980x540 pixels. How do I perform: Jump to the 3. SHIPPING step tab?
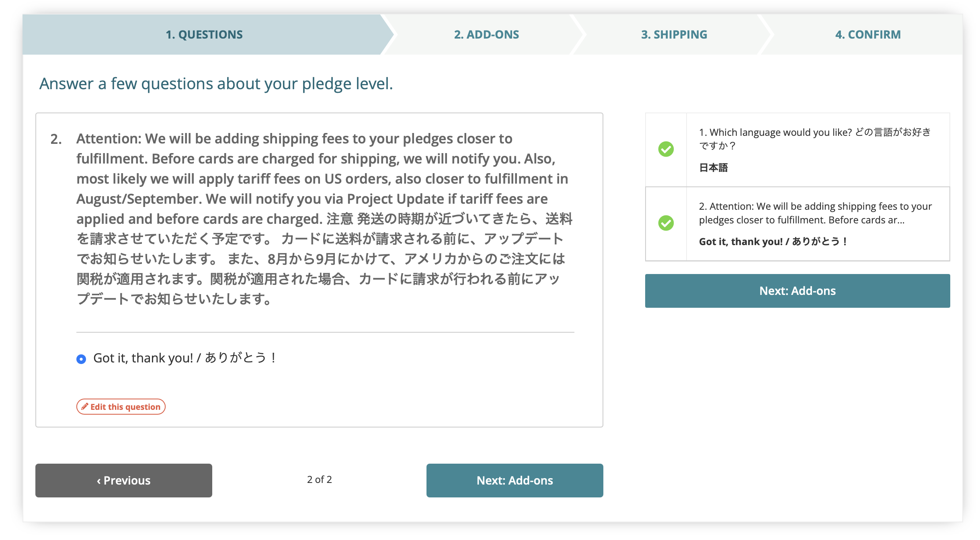click(674, 35)
